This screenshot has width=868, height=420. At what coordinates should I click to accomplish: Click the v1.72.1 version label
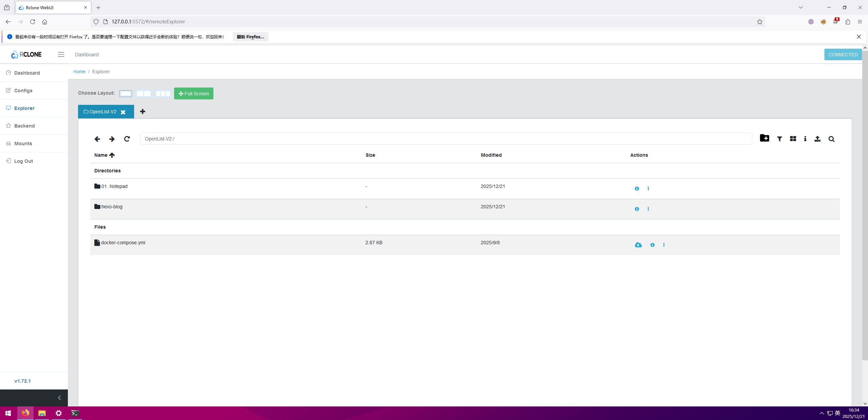tap(22, 381)
